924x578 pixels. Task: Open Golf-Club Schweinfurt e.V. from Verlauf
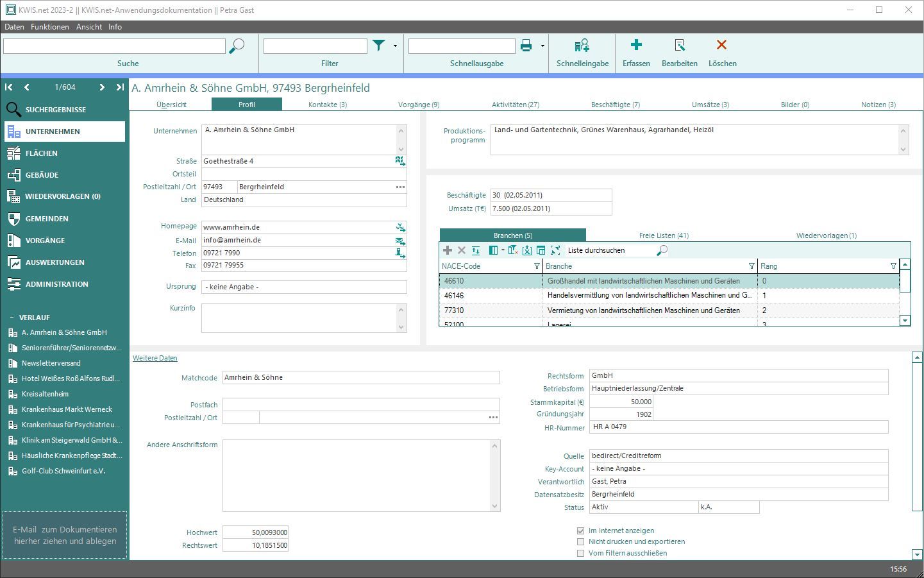[x=63, y=471]
